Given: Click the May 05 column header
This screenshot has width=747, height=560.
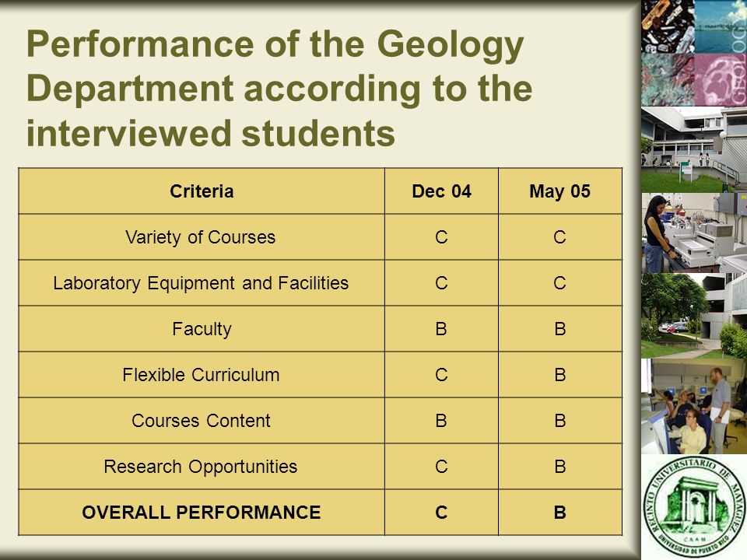Looking at the screenshot, I should pos(560,191).
